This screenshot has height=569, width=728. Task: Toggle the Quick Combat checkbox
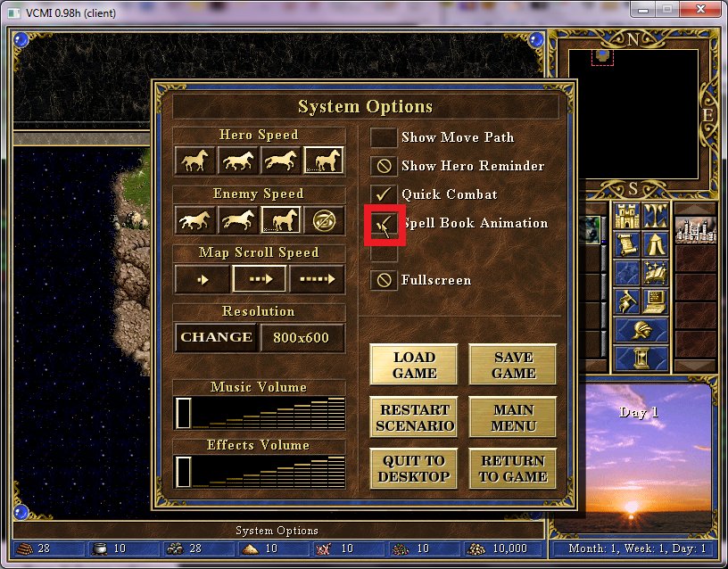point(384,194)
